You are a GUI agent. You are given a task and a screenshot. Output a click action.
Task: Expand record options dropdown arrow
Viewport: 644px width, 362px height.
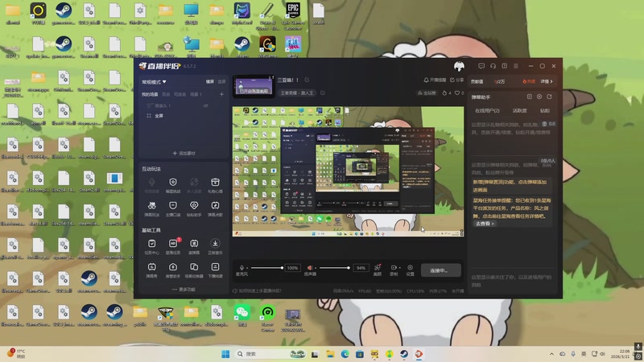(399, 268)
